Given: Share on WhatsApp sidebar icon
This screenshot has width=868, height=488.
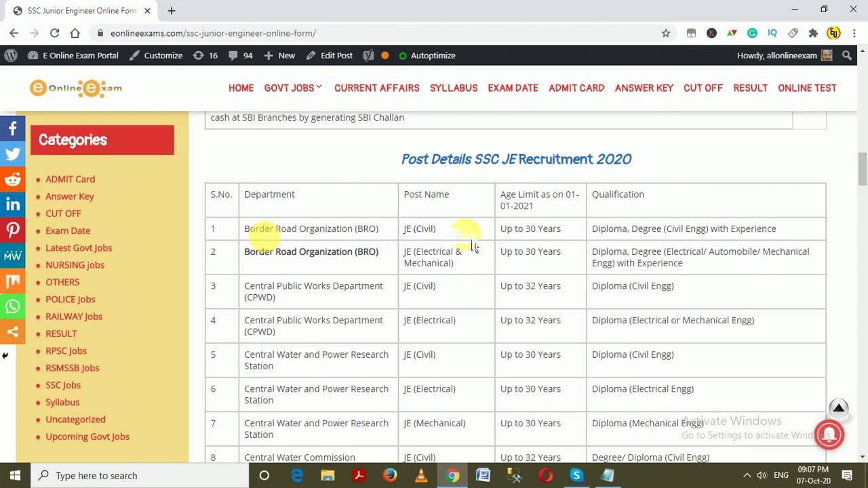Looking at the screenshot, I should coord(12,306).
